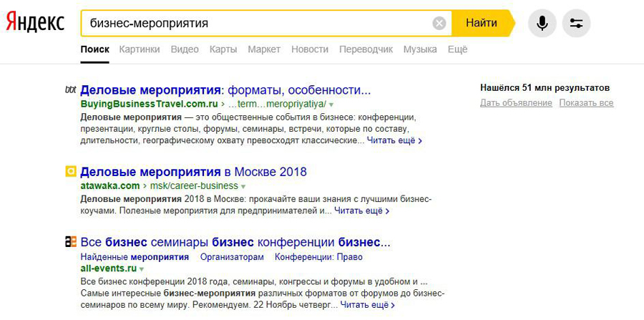Start voice search with microphone

coord(542,24)
